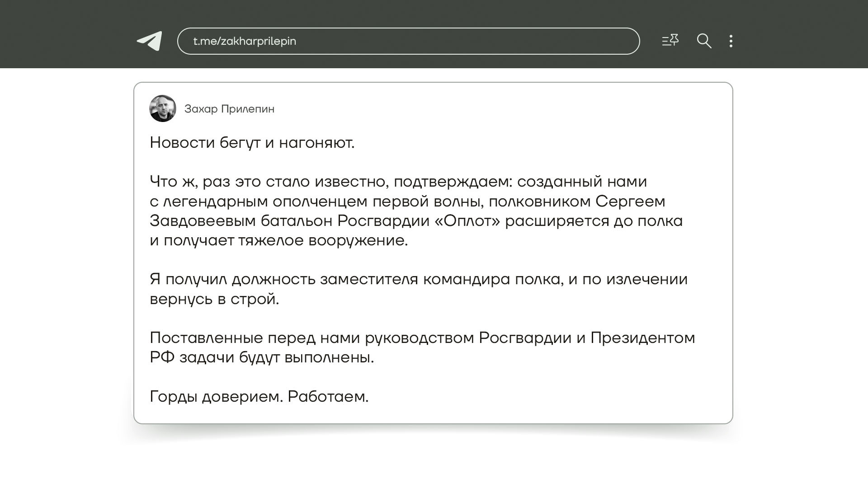Open the pinned messages list icon
Viewport: 868px width, 488px height.
click(x=670, y=41)
